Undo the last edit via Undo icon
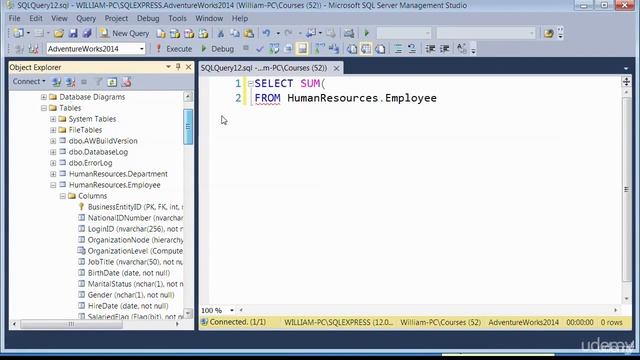Image resolution: width=640 pixels, height=360 pixels. click(266, 33)
